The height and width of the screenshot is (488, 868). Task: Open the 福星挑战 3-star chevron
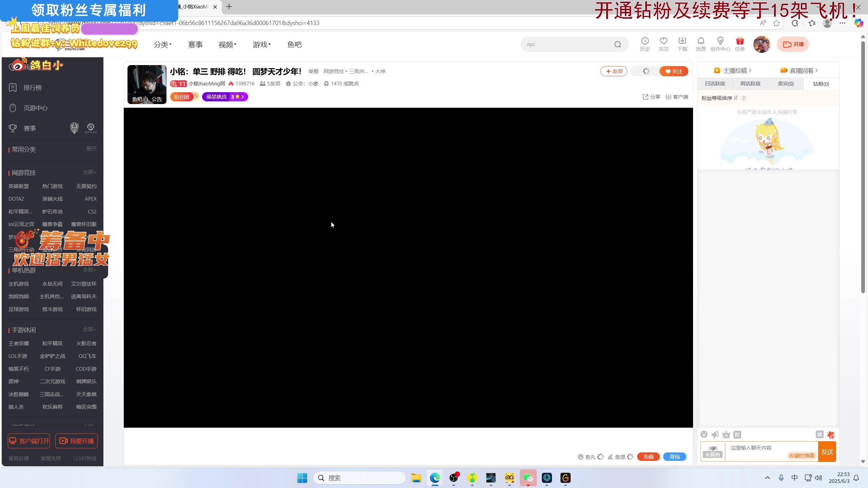[x=242, y=97]
